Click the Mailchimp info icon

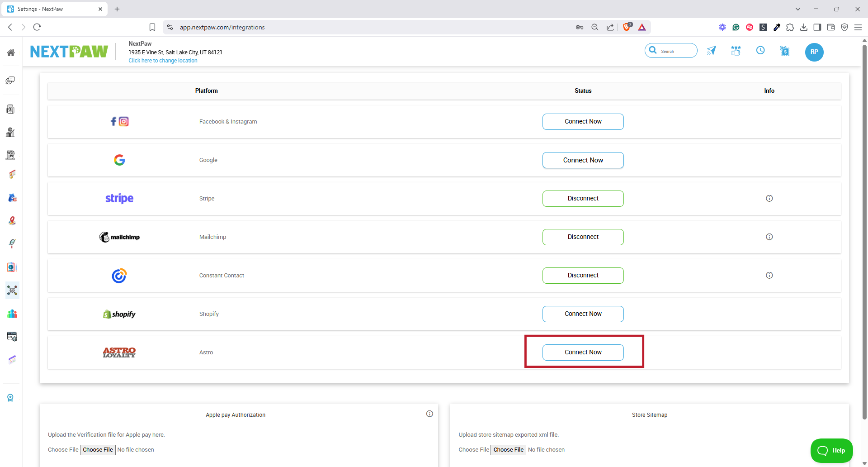pos(769,237)
